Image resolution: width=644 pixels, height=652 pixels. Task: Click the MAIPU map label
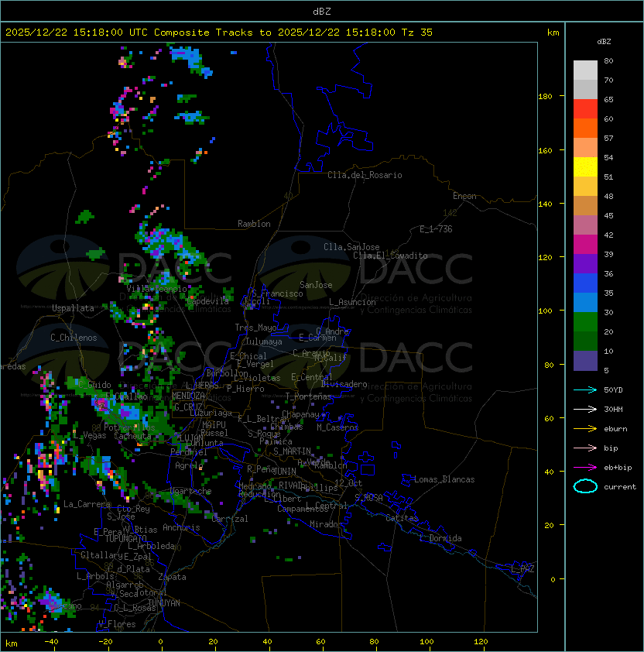[214, 425]
